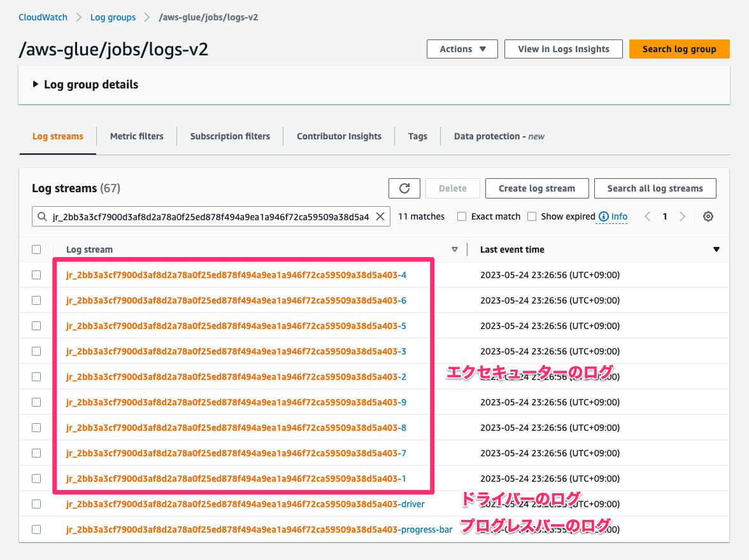The width and height of the screenshot is (749, 560).
Task: Sort by Last event time arrow
Action: tap(716, 249)
